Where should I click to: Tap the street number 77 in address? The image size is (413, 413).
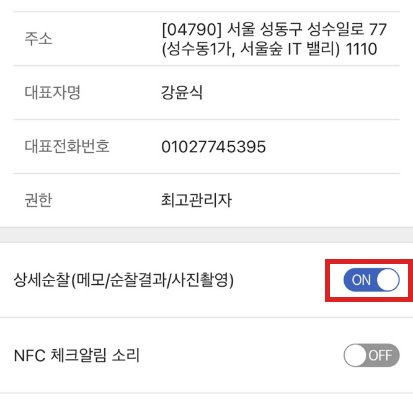coord(378,30)
